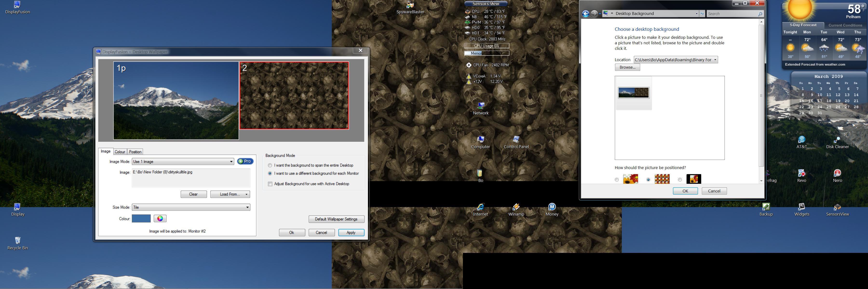This screenshot has width=868, height=289.
Task: Open the Recycle Bin icon
Action: click(x=18, y=243)
